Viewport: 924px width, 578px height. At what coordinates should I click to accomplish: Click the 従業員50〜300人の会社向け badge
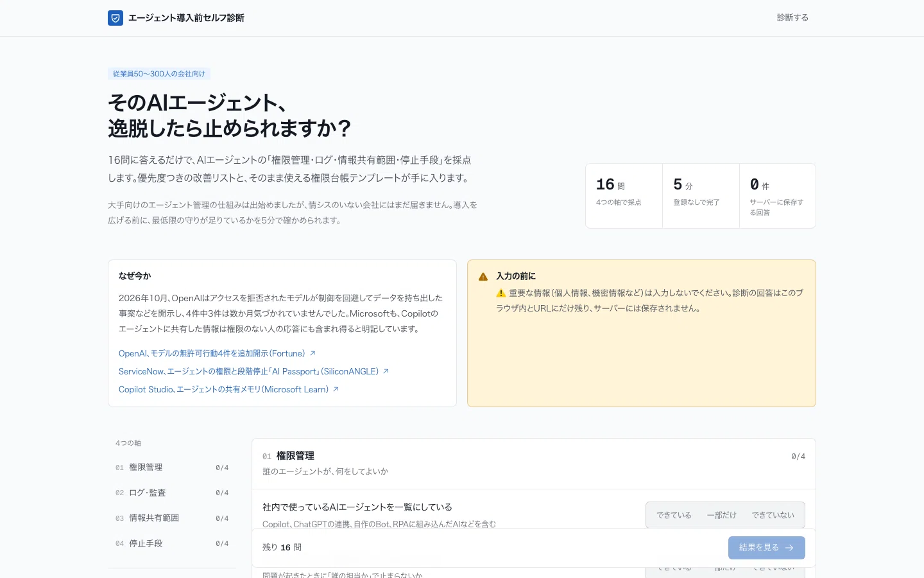point(159,74)
